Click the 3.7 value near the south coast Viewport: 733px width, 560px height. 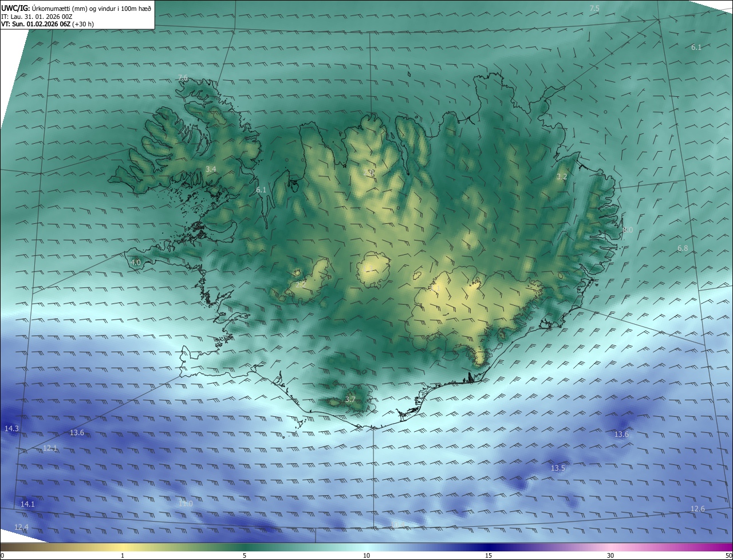pos(350,399)
